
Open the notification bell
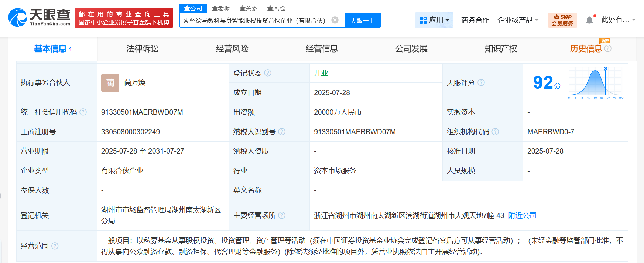point(589,20)
